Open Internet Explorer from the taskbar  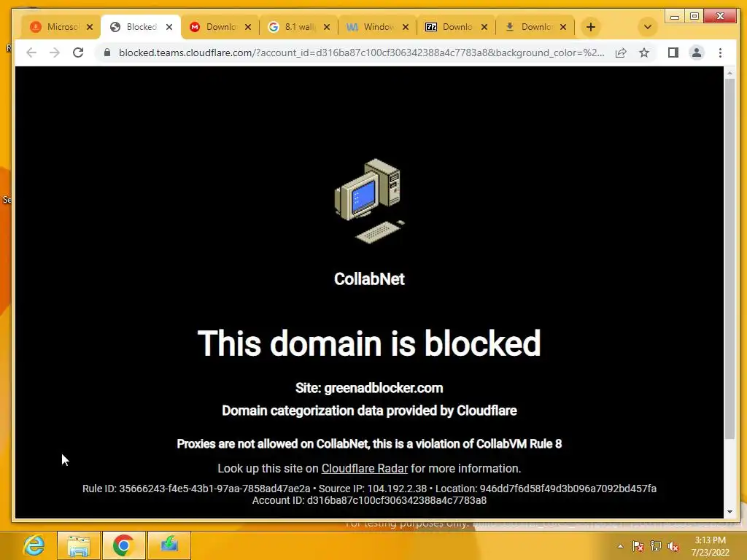point(34,545)
